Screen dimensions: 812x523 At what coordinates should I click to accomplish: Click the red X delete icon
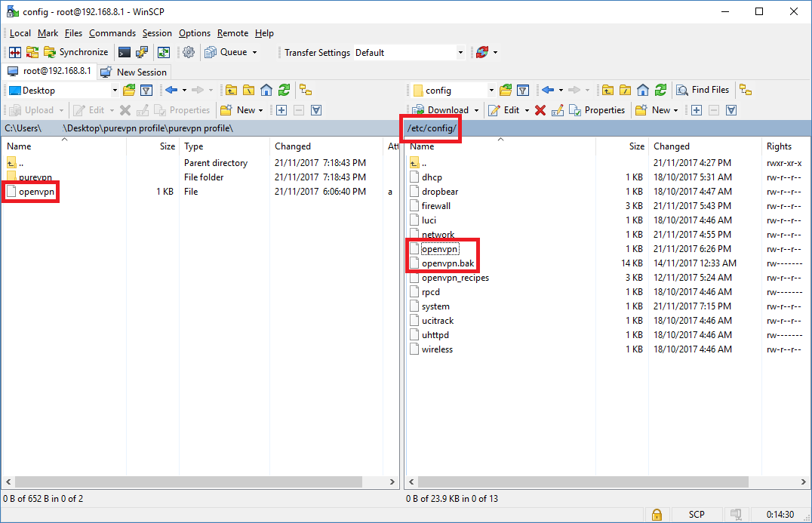point(540,110)
